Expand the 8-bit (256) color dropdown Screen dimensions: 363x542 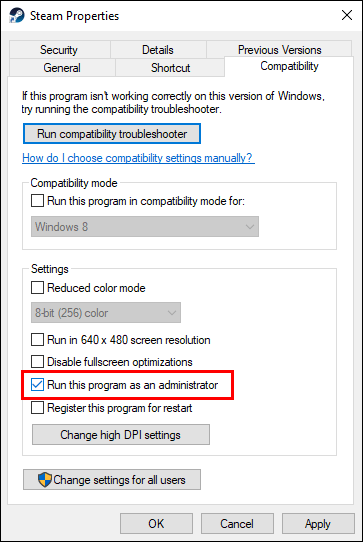pyautogui.click(x=106, y=312)
